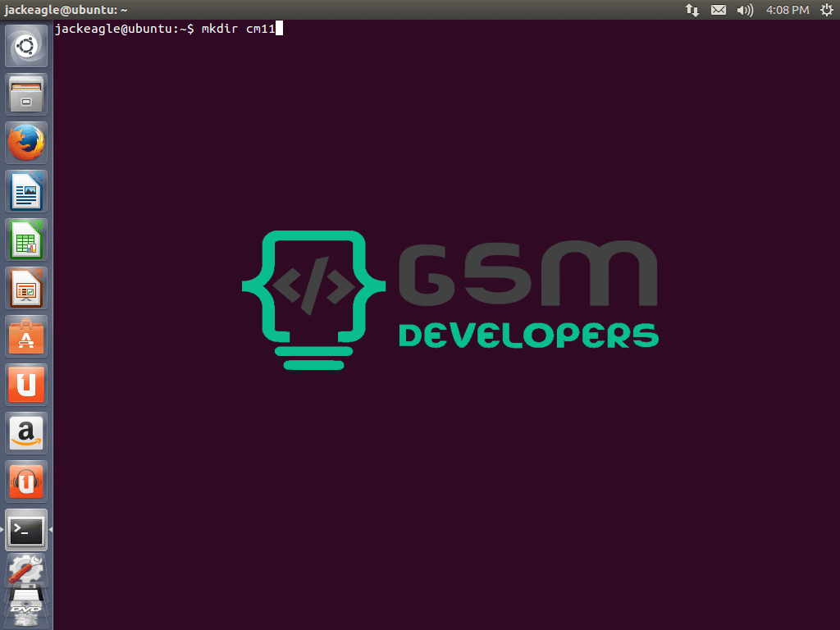This screenshot has height=630, width=840.
Task: Open the messaging envelope indicator
Action: tap(719, 10)
